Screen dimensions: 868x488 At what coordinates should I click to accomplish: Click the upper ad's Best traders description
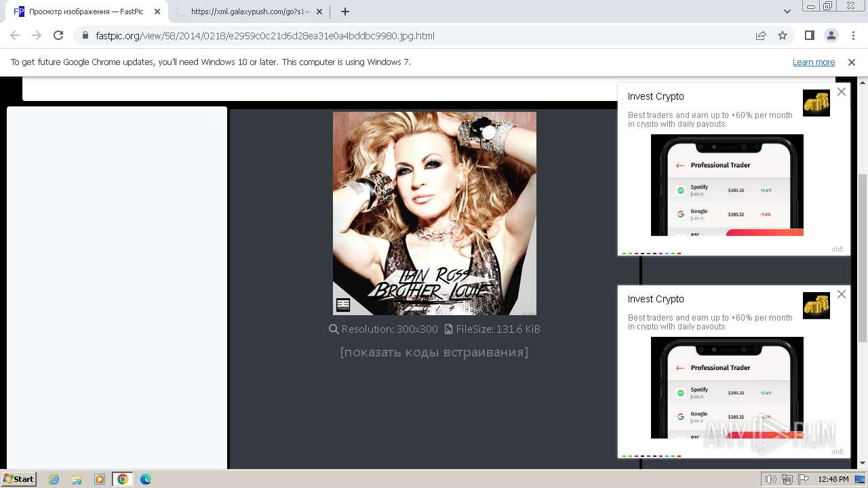click(x=710, y=119)
